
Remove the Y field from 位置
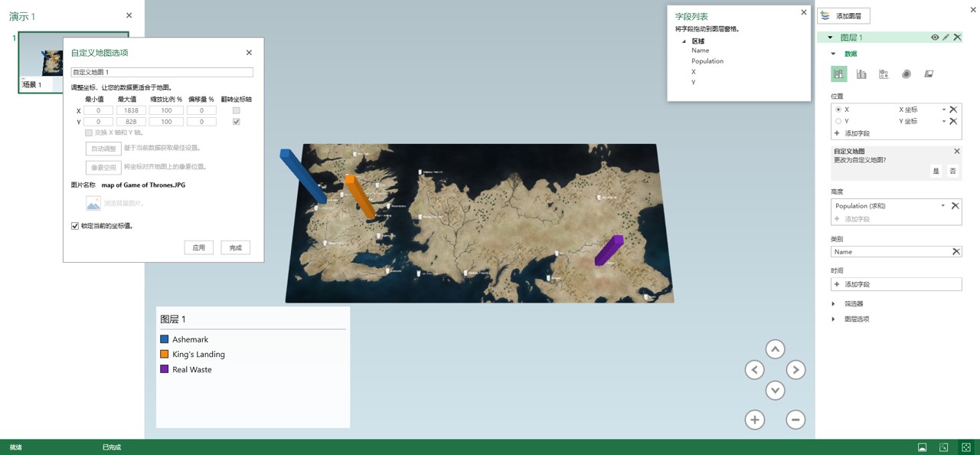[x=953, y=121]
